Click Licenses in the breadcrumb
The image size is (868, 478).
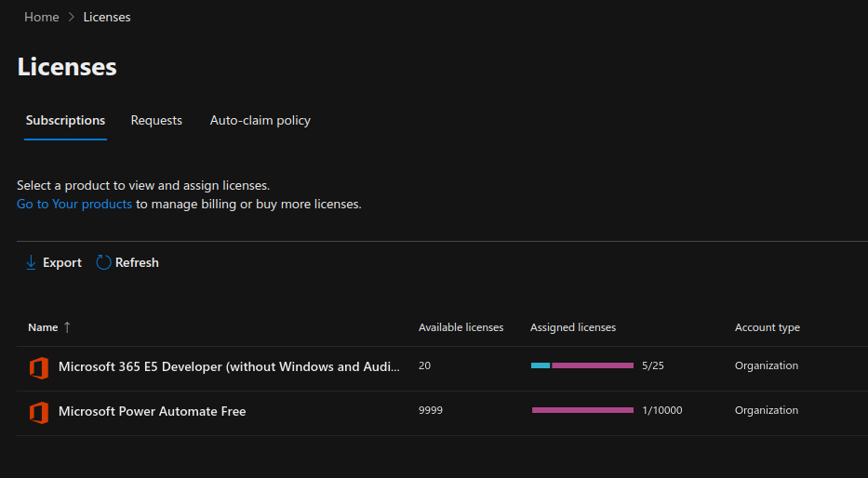pos(107,17)
